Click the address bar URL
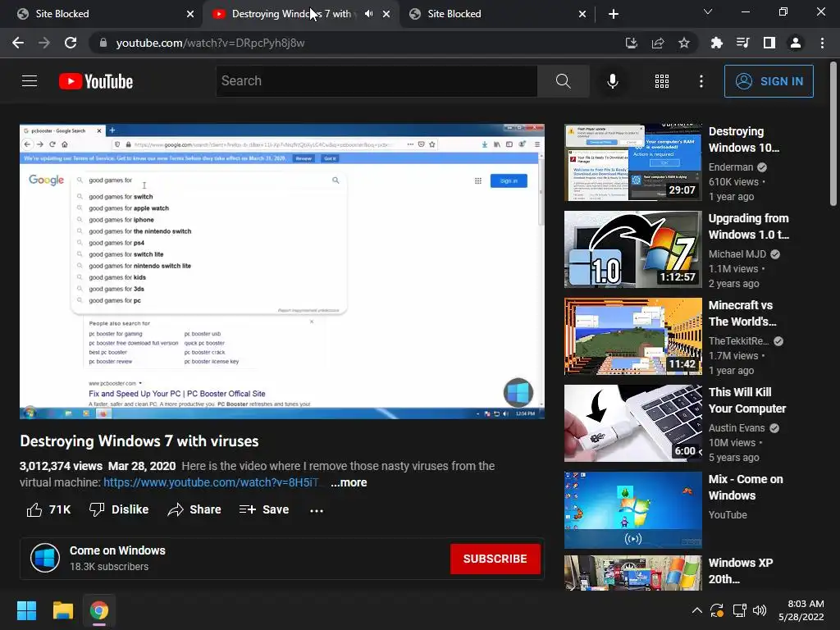840x630 pixels. (x=210, y=43)
